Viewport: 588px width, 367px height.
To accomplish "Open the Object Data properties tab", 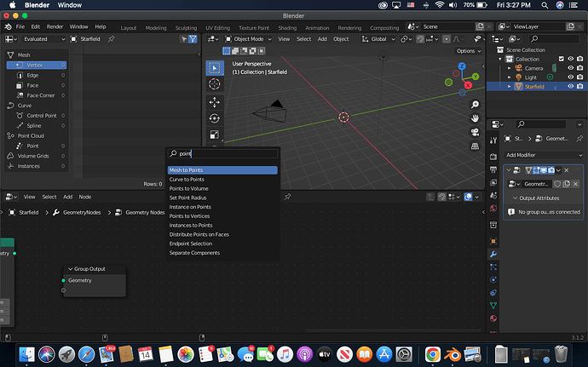I will point(493,306).
